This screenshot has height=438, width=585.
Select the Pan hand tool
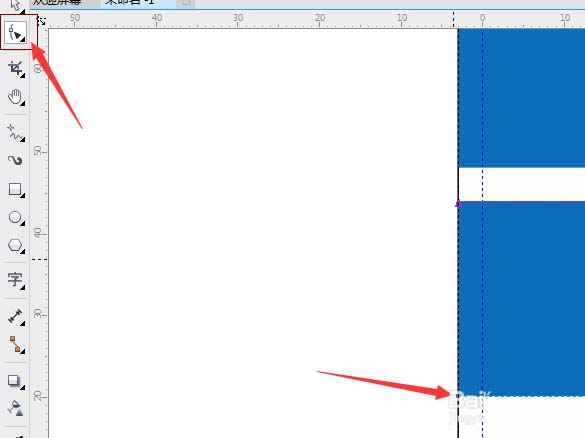click(x=16, y=97)
